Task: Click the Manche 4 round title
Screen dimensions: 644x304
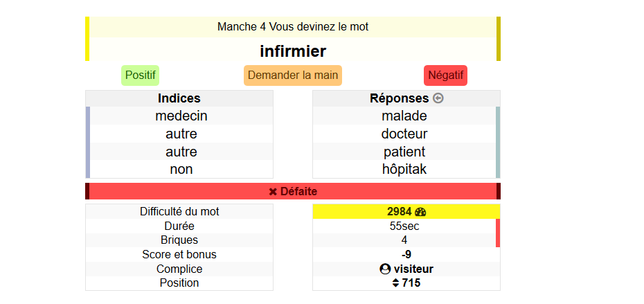Action: (x=293, y=27)
